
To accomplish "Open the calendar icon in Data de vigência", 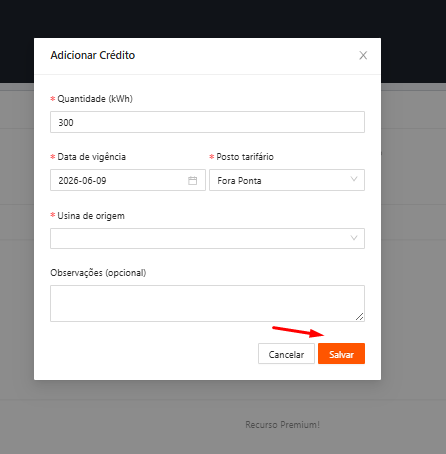I will pos(192,181).
